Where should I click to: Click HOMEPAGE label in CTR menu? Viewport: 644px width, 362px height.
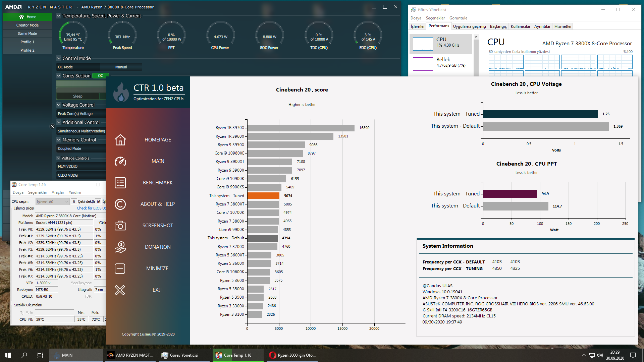click(158, 140)
